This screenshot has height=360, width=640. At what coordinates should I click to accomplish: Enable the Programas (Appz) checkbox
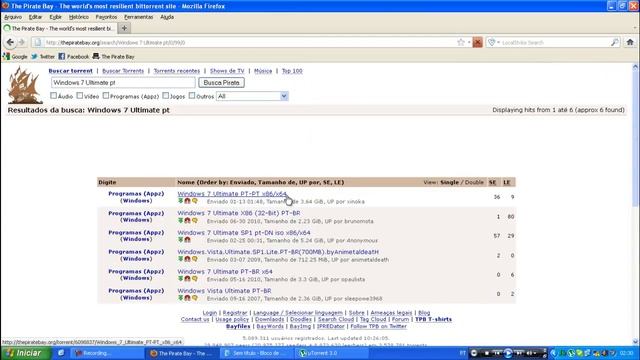[106, 96]
